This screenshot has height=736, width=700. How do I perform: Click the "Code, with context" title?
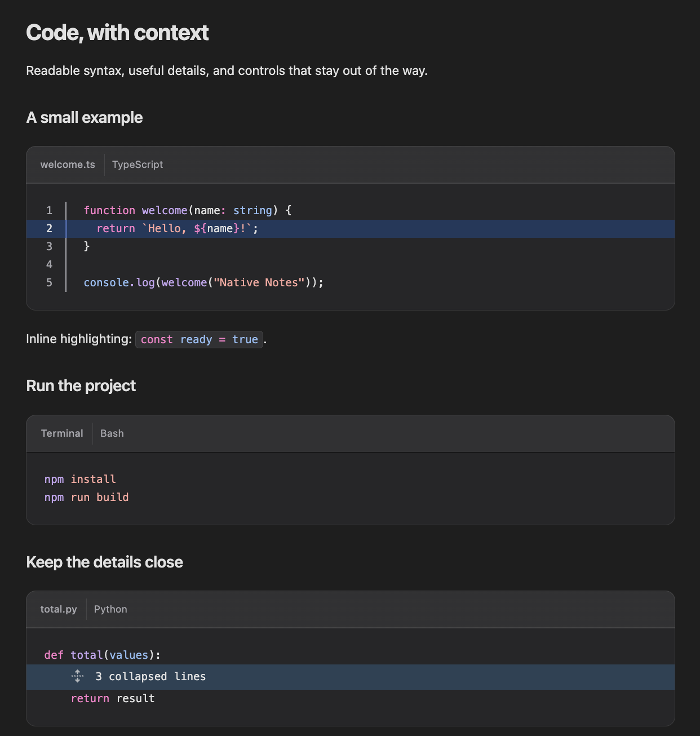117,33
